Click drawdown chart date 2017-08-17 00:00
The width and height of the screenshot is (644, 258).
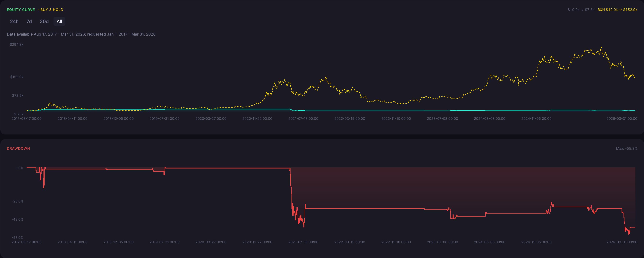(27, 242)
